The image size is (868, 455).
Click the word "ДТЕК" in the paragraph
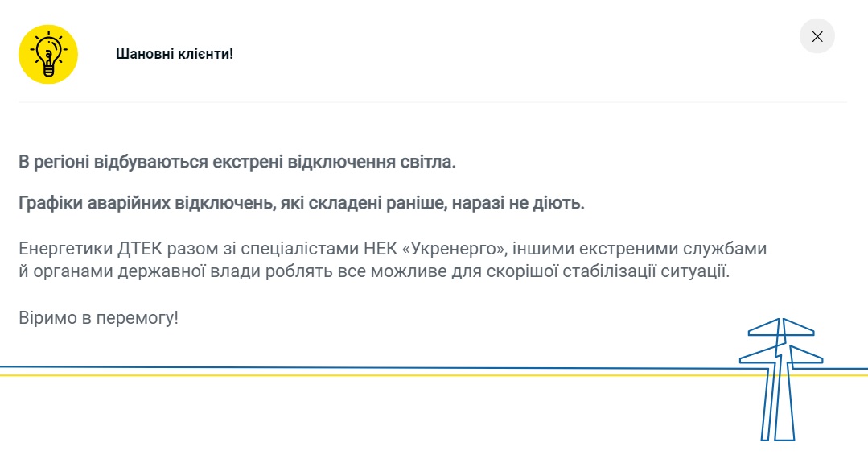140,248
